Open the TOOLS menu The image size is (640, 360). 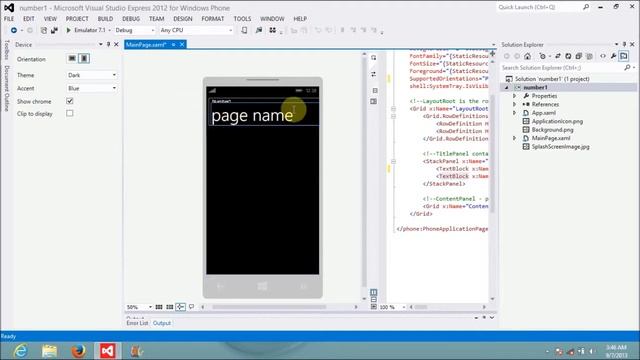pyautogui.click(x=242, y=19)
